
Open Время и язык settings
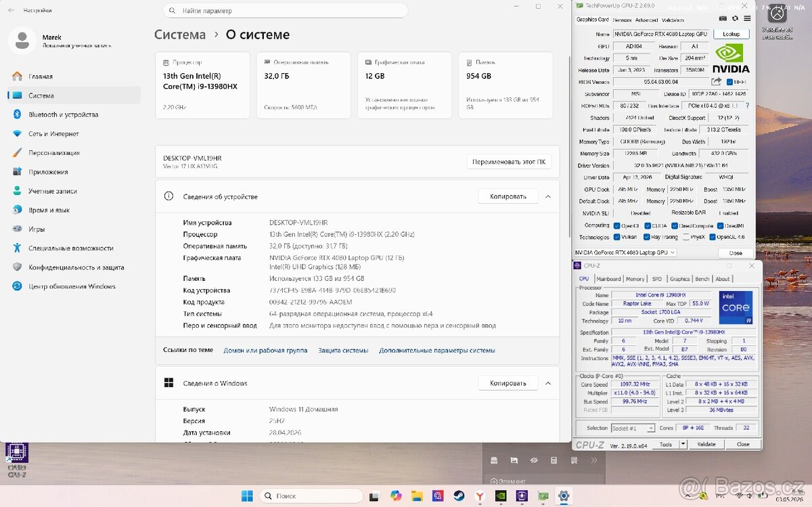pyautogui.click(x=73, y=210)
